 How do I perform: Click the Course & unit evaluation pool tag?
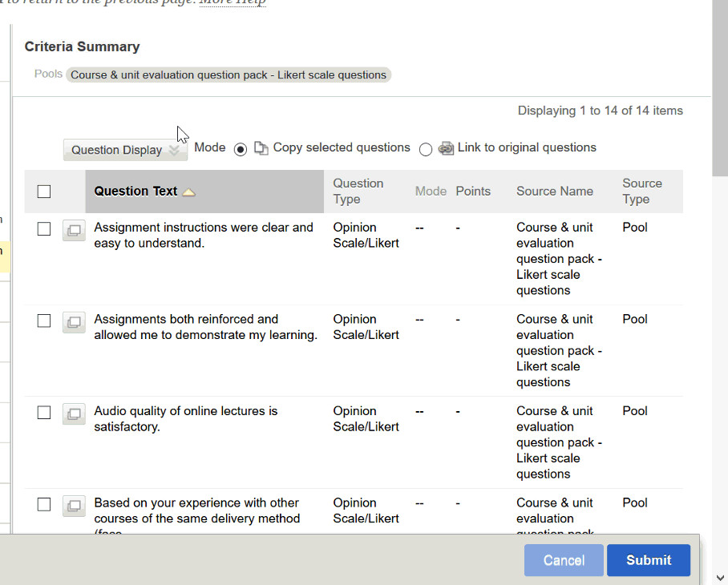click(229, 75)
